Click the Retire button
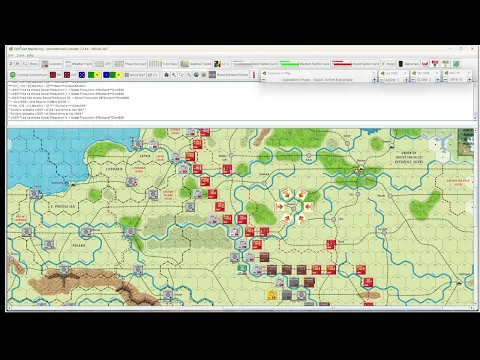The width and height of the screenshot is (480, 360). pos(33,64)
